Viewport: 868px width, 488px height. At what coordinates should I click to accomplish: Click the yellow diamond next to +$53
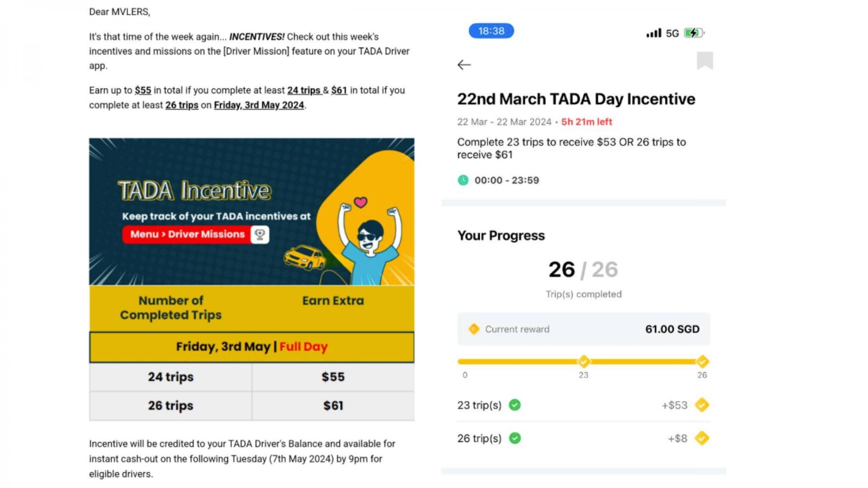point(702,405)
